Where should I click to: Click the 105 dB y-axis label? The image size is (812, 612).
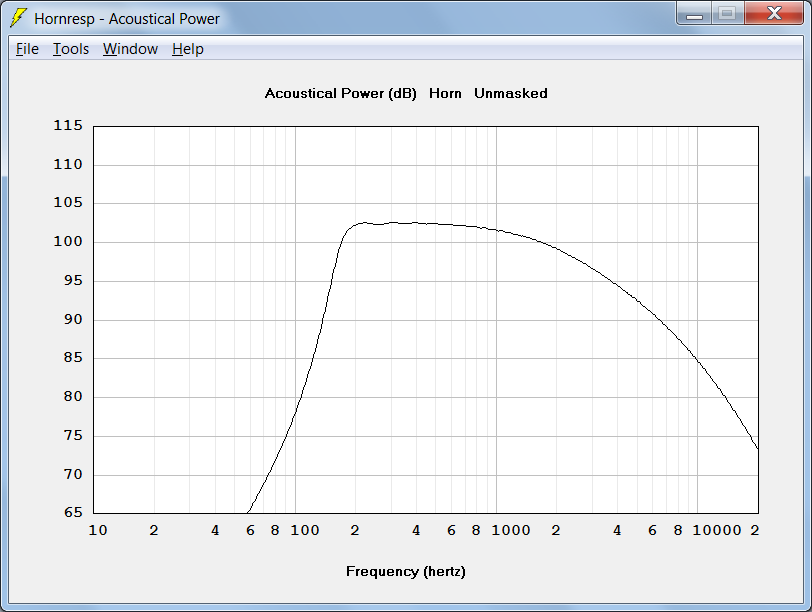(68, 202)
